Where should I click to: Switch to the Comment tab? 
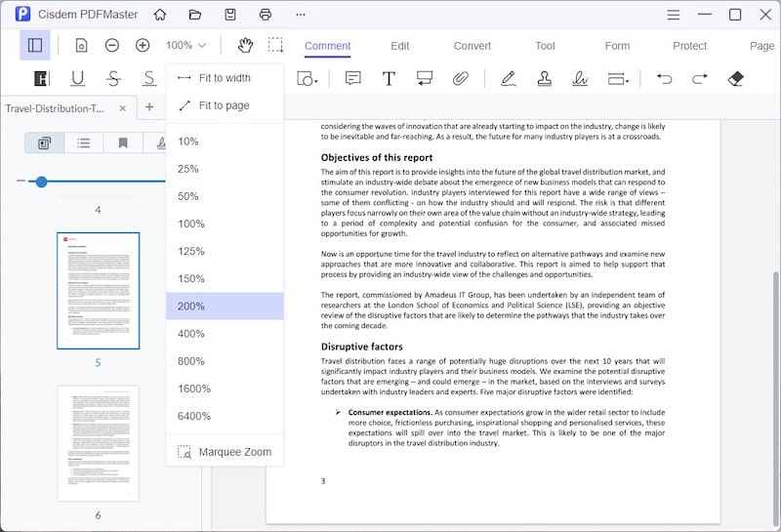pyautogui.click(x=328, y=46)
